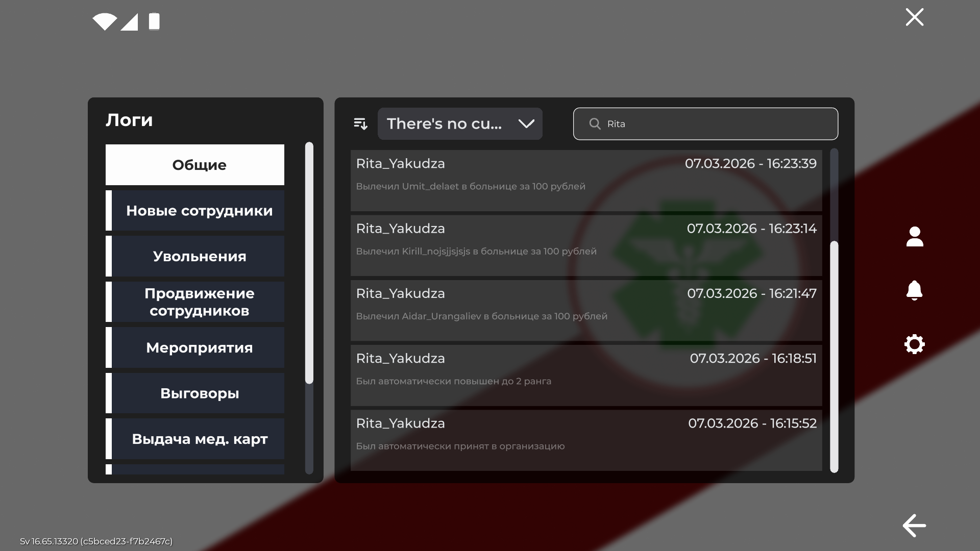Tap the battery status icon
This screenshot has height=551, width=980.
coord(154,21)
